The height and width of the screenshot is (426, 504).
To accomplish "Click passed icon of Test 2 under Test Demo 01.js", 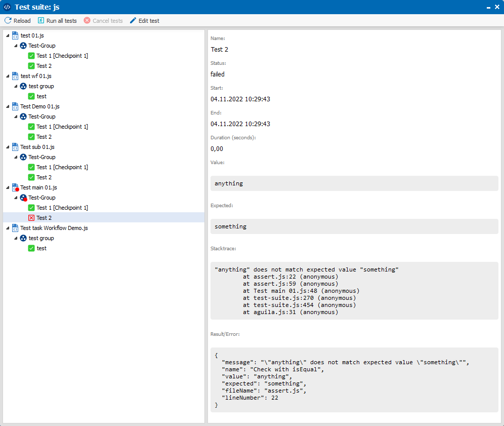I will pyautogui.click(x=31, y=137).
